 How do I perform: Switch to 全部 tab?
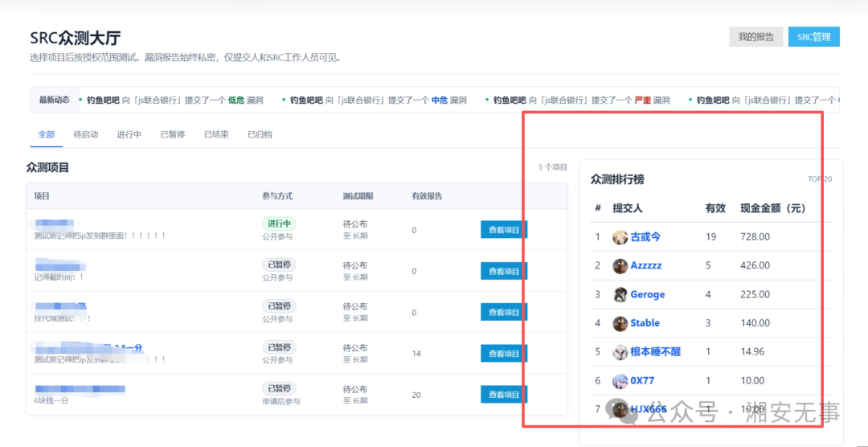(47, 134)
